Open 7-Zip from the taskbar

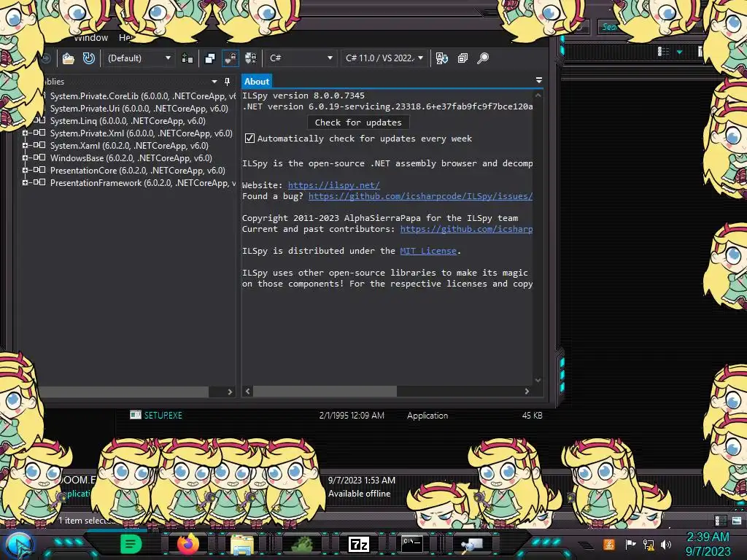click(359, 544)
